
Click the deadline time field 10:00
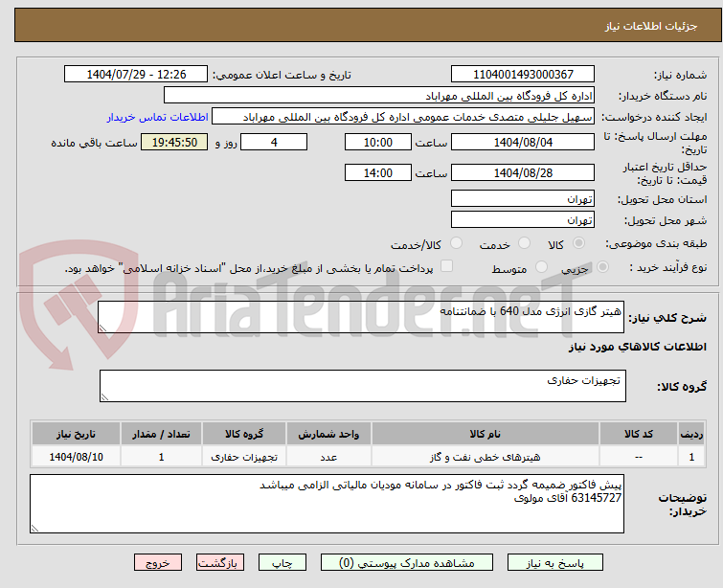click(x=378, y=142)
